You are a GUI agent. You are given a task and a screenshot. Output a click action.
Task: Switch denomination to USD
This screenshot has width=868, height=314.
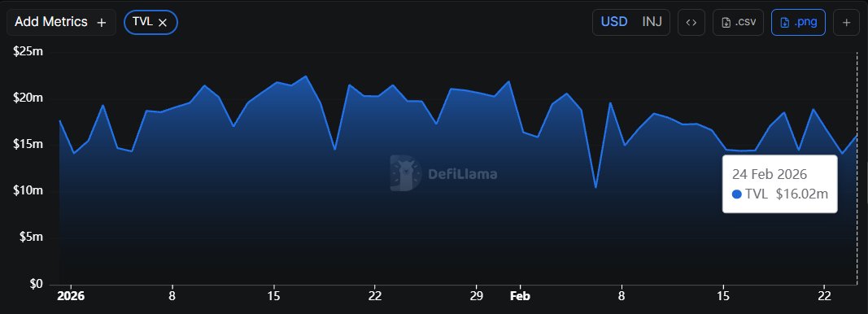click(614, 22)
